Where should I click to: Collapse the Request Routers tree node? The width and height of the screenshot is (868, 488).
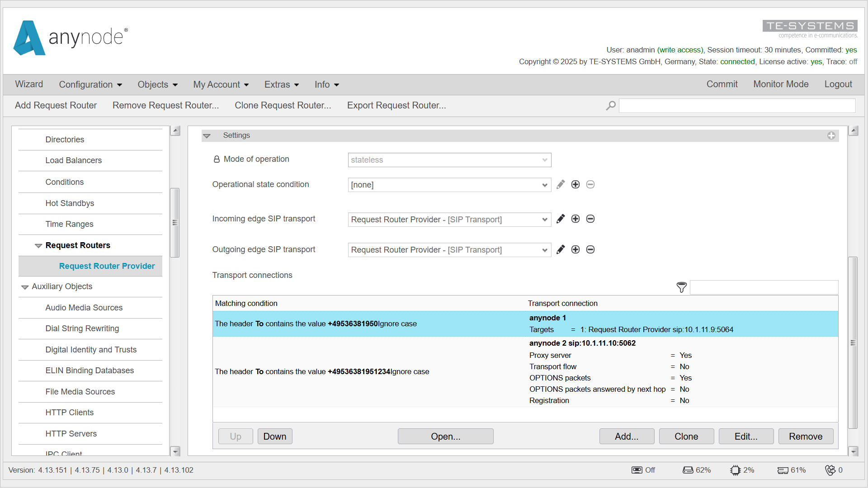point(38,245)
